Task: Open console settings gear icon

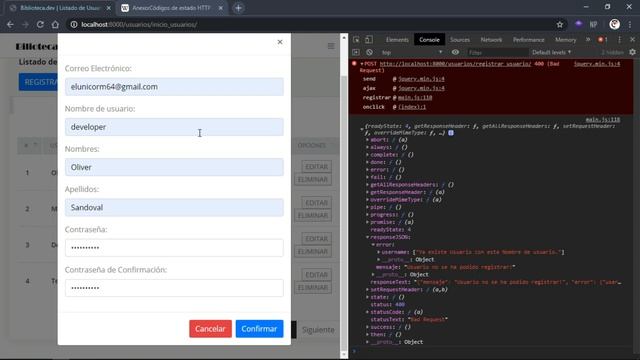Action: point(632,52)
